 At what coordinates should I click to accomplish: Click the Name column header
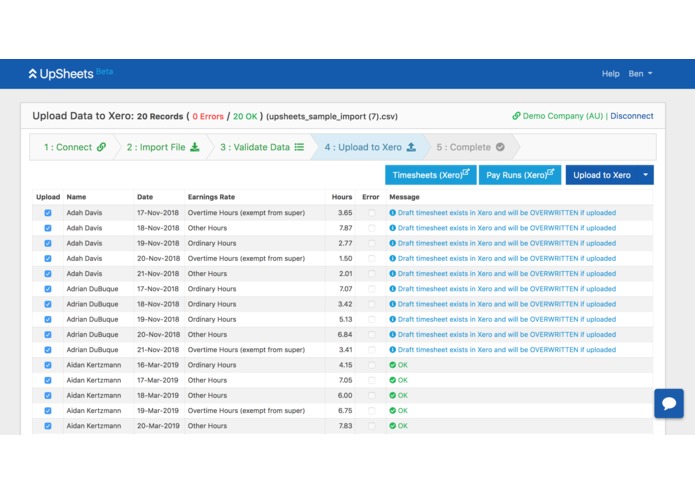point(76,197)
